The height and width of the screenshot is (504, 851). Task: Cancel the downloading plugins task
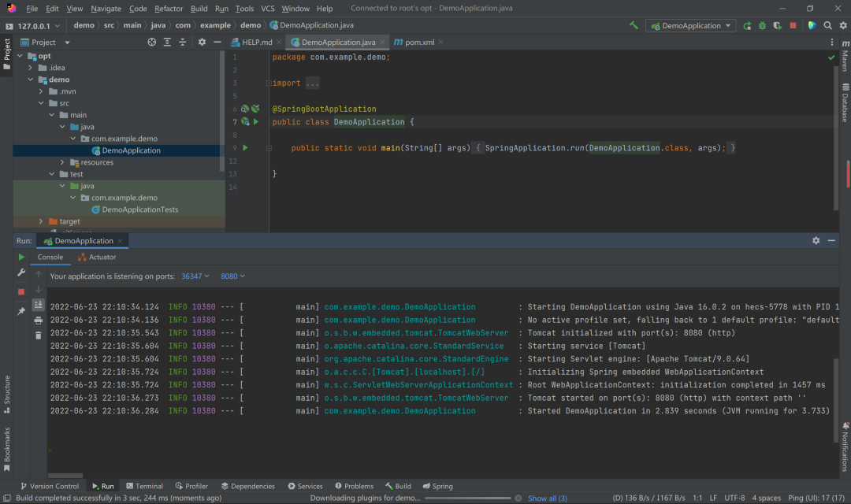click(518, 498)
